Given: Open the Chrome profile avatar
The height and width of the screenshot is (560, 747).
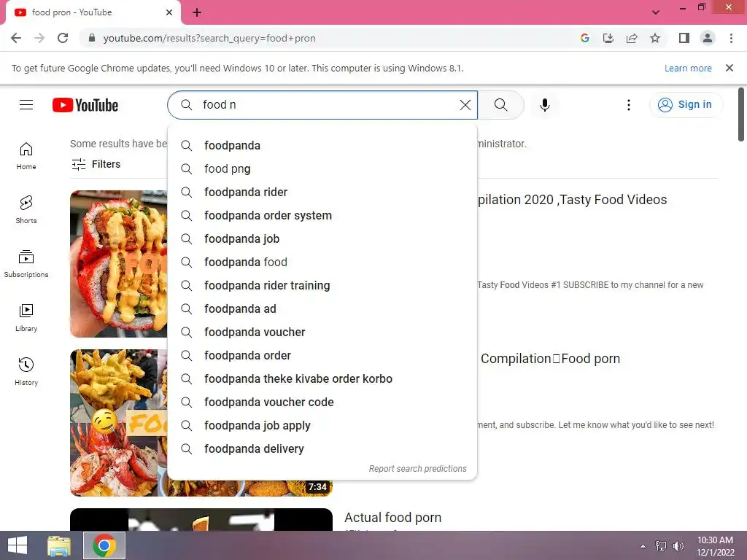Looking at the screenshot, I should click(708, 38).
